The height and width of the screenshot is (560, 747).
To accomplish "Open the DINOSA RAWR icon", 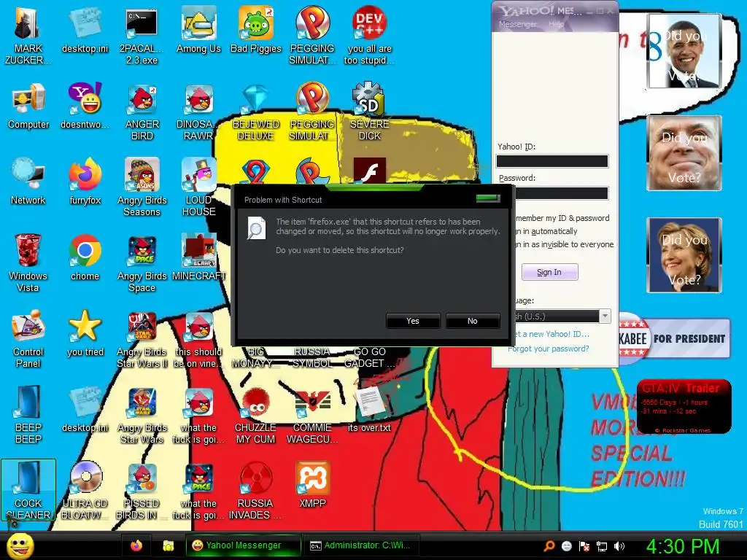I will pyautogui.click(x=198, y=112).
